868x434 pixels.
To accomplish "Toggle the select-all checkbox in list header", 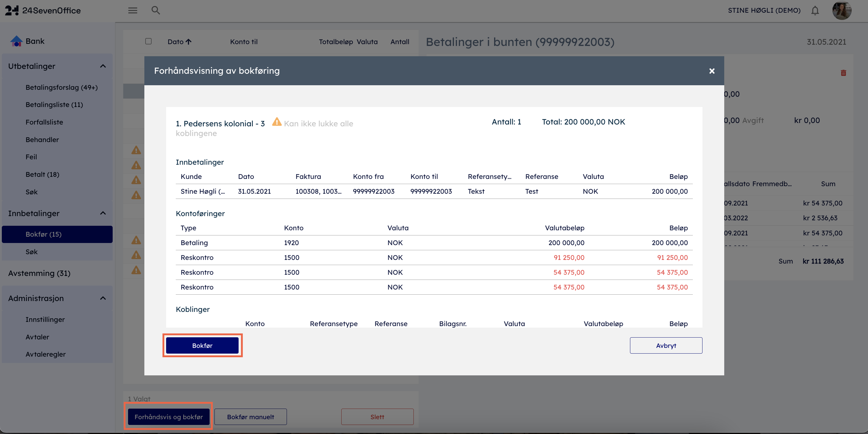I will tap(148, 41).
